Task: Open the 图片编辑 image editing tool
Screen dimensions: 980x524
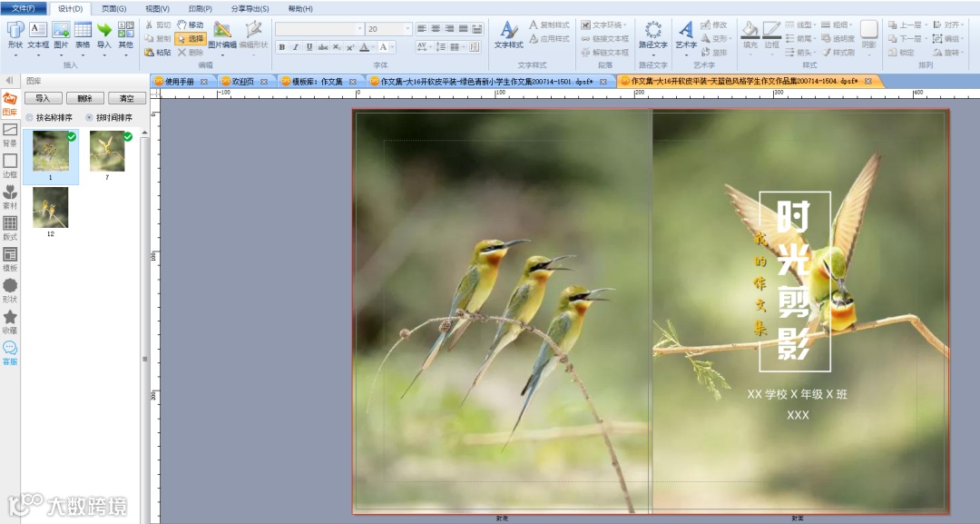Action: point(222,35)
